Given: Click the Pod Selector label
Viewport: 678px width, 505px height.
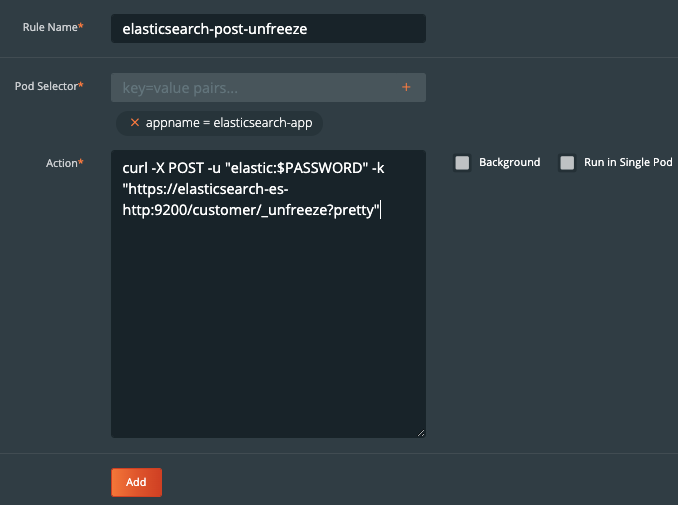Looking at the screenshot, I should (x=47, y=86).
